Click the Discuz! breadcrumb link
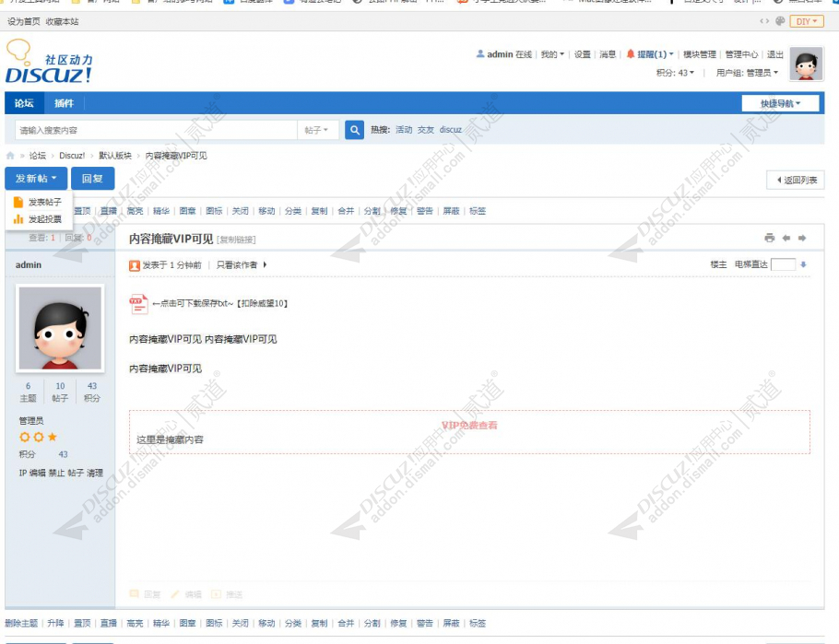The height and width of the screenshot is (644, 839). point(72,156)
